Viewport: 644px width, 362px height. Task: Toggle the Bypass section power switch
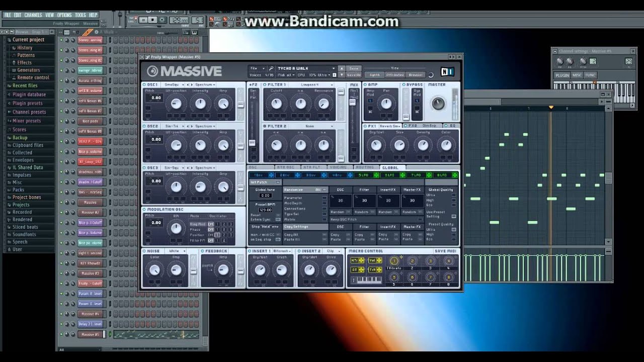click(404, 84)
